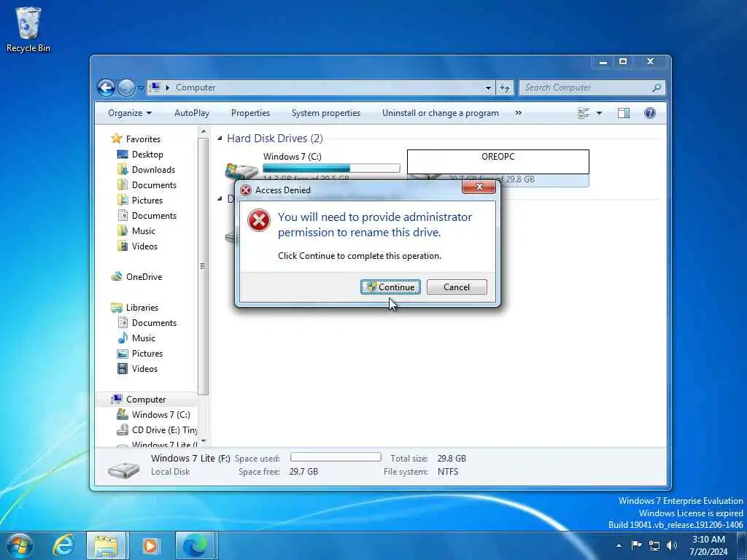Select OneDrive in navigation pane
This screenshot has height=560, width=747.
144,276
